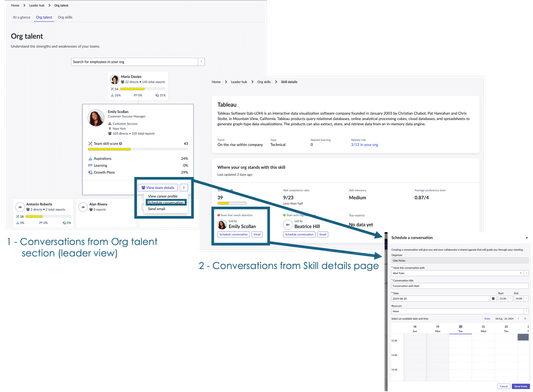Click Schedule conversation under Emily Scollan skill card
Image resolution: width=533 pixels, height=392 pixels.
click(x=234, y=235)
